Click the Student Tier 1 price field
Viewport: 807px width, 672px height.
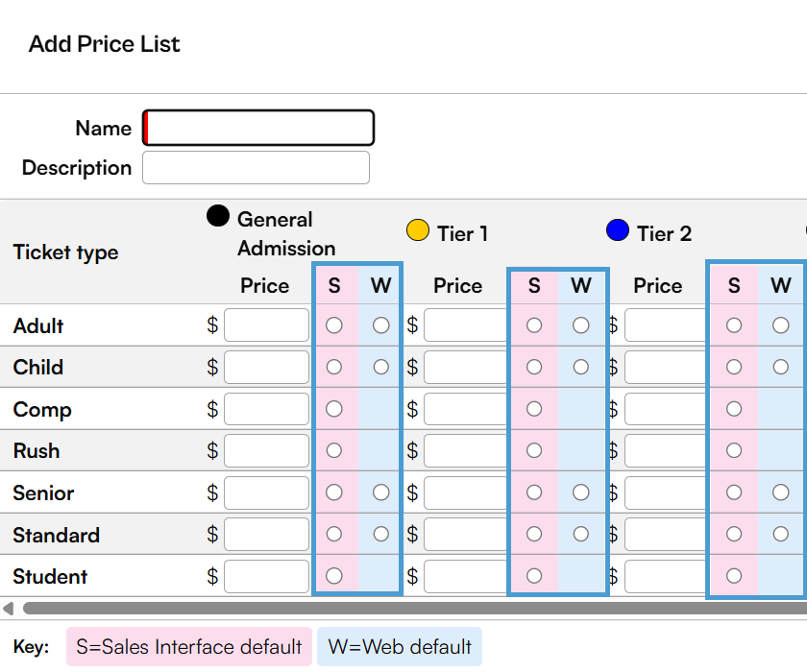click(x=466, y=576)
